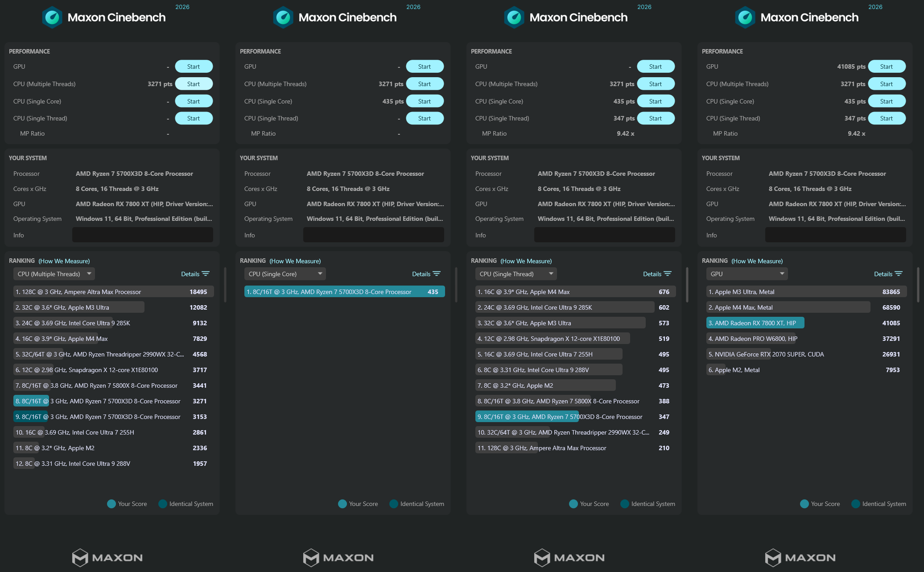Select AMD Radeon PRO W6800, HIP row
This screenshot has height=572, width=924.
[x=807, y=339]
